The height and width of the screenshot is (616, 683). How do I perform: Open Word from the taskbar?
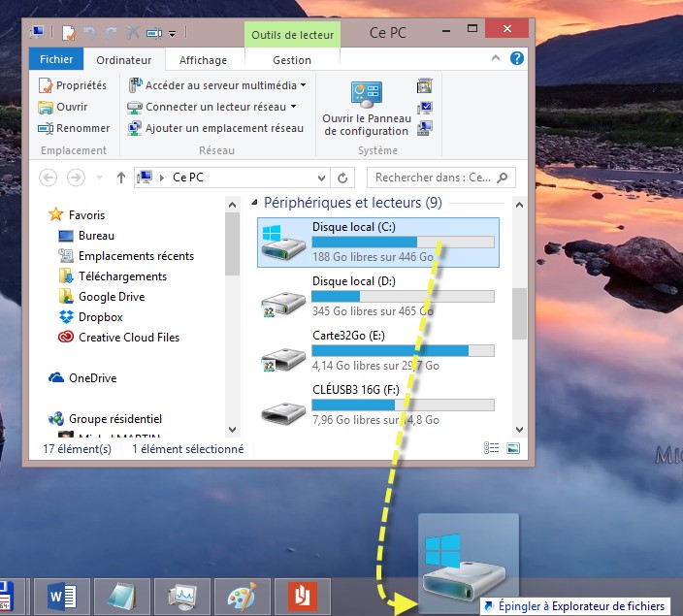tap(61, 595)
